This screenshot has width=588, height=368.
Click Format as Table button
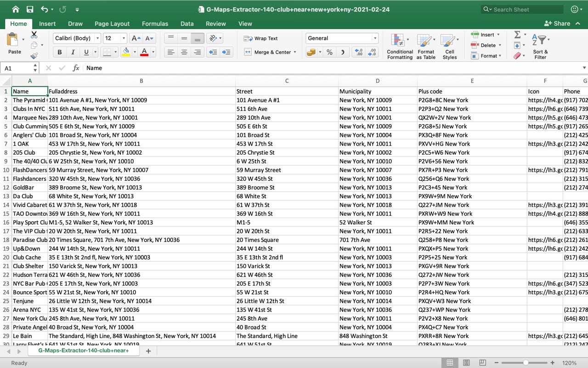point(426,46)
